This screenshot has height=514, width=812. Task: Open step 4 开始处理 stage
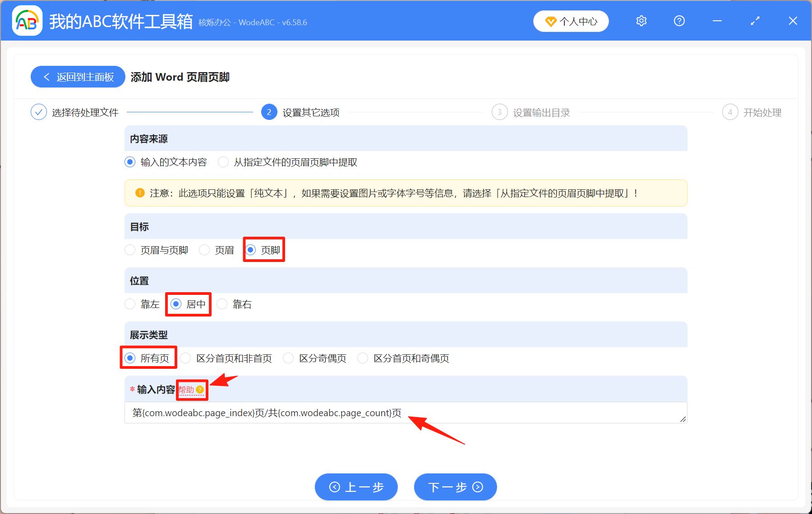[x=730, y=112]
